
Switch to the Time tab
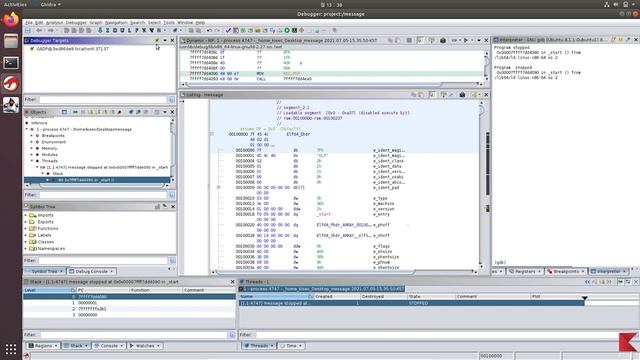pyautogui.click(x=291, y=346)
